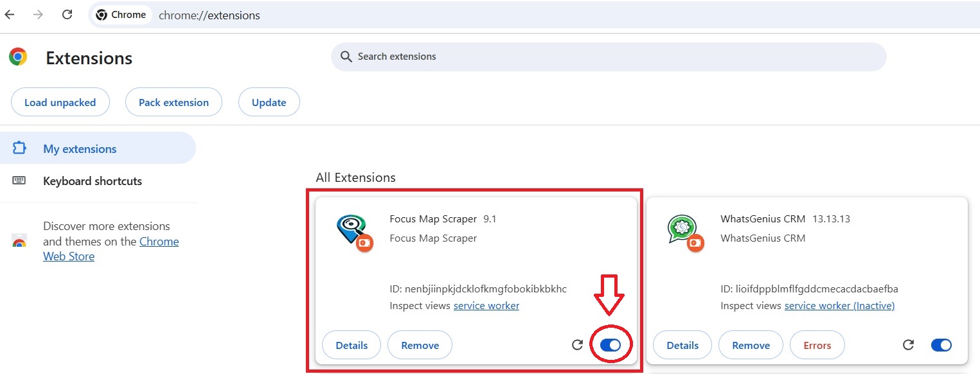The width and height of the screenshot is (980, 374).
Task: Select My extensions in the sidebar
Action: [80, 148]
